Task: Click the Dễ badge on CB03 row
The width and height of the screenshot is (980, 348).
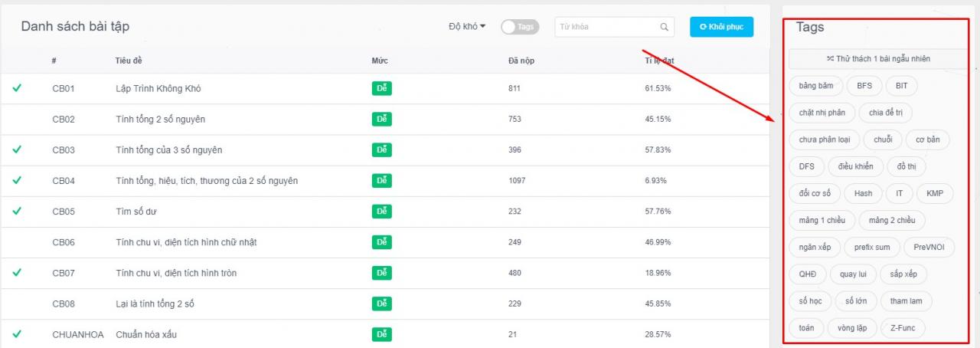Action: 381,150
